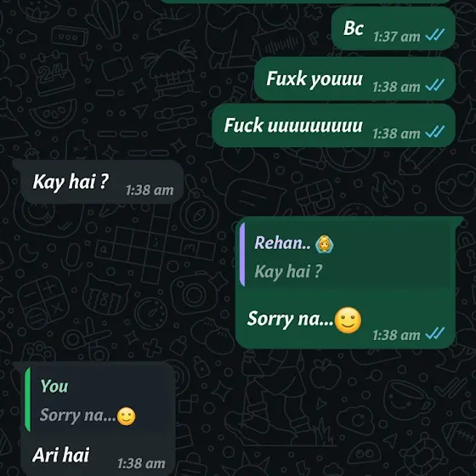Open the quoted 'You' reply preview
Viewport: 476px width, 476px height.
pos(95,399)
